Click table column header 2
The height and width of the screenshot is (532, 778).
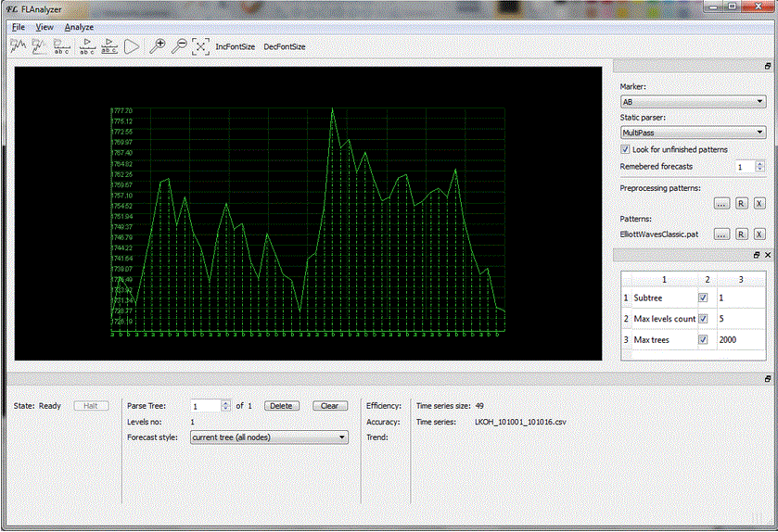pyautogui.click(x=707, y=280)
